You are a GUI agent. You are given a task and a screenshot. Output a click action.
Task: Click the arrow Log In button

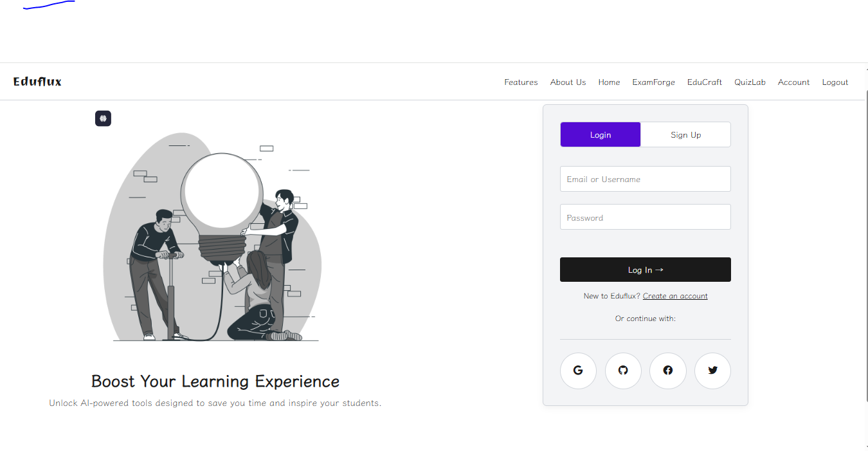pos(645,270)
